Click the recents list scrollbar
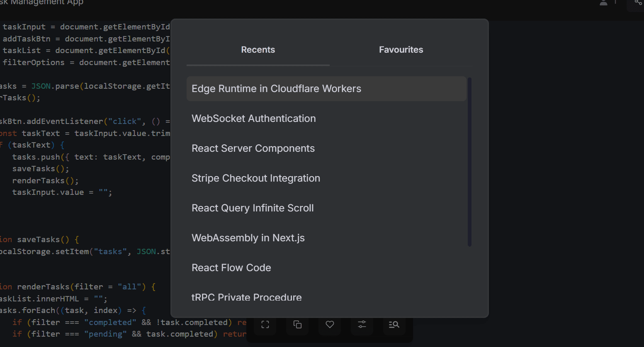Viewport: 644px width, 347px height. tap(469, 162)
